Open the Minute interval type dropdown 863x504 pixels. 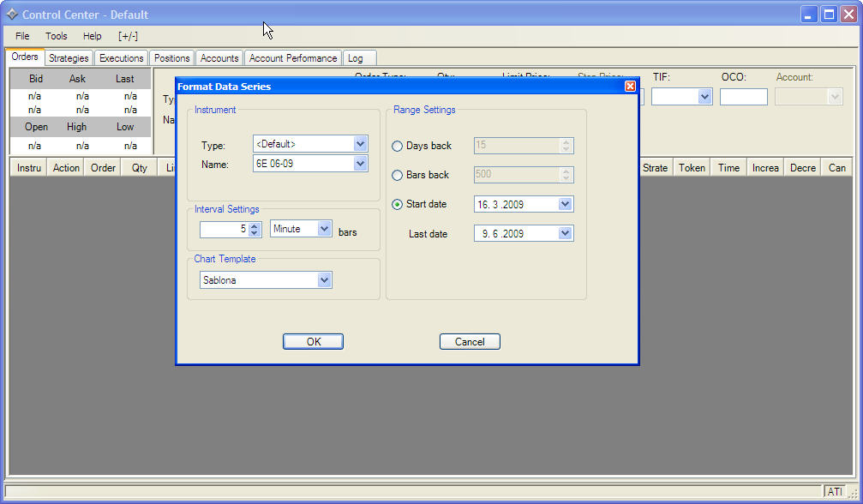click(324, 229)
